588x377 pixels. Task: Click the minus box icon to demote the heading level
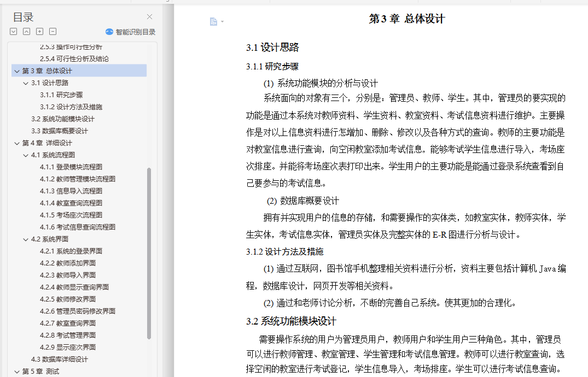53,32
